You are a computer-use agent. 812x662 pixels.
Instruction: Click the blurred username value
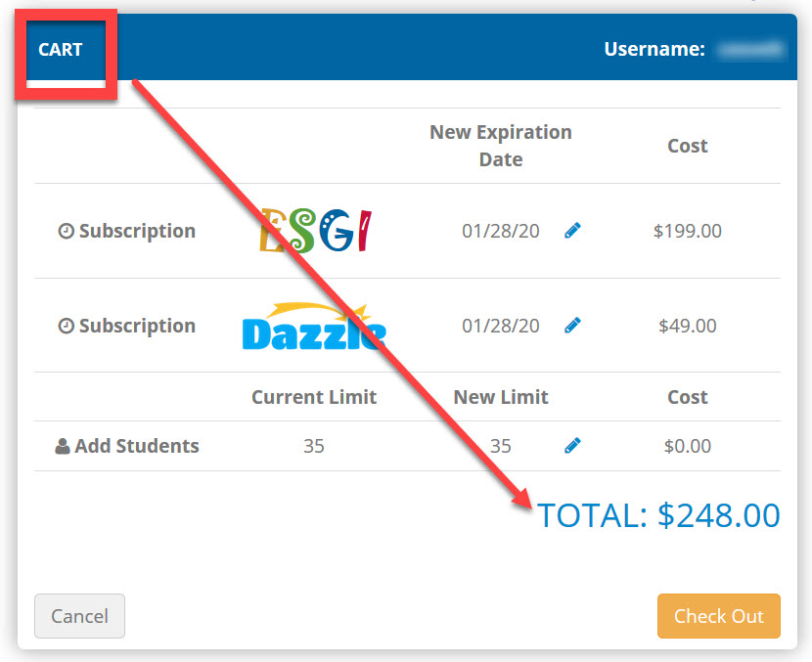(x=750, y=49)
